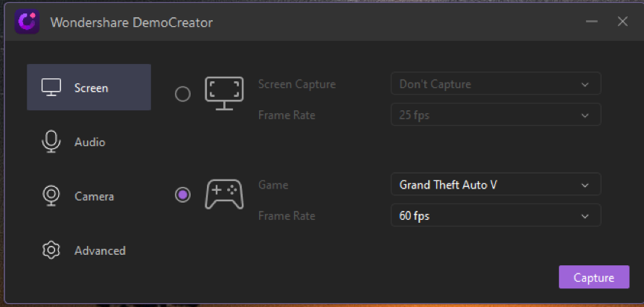Open the Camera settings tab
Image resolution: width=644 pixels, height=307 pixels.
[89, 196]
